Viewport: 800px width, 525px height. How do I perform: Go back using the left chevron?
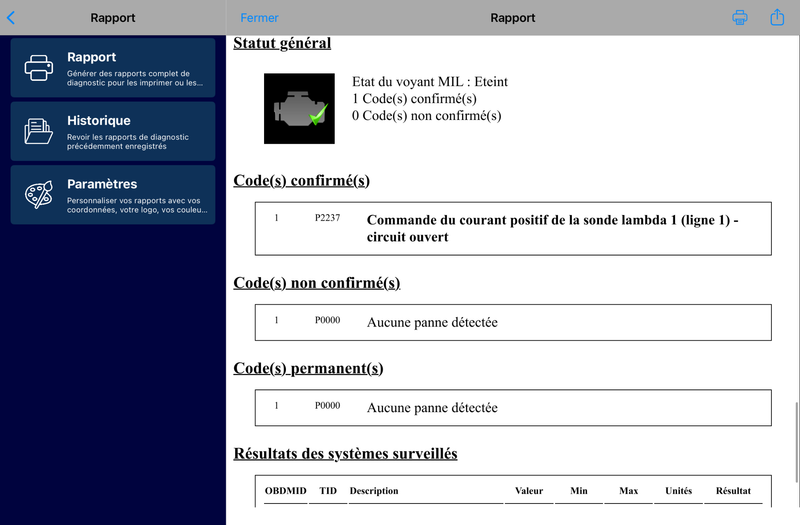(11, 18)
